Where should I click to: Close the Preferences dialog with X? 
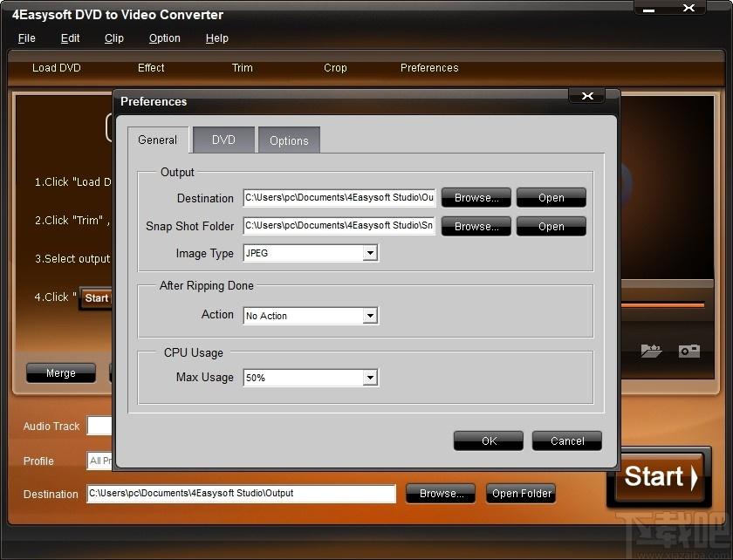tap(587, 96)
